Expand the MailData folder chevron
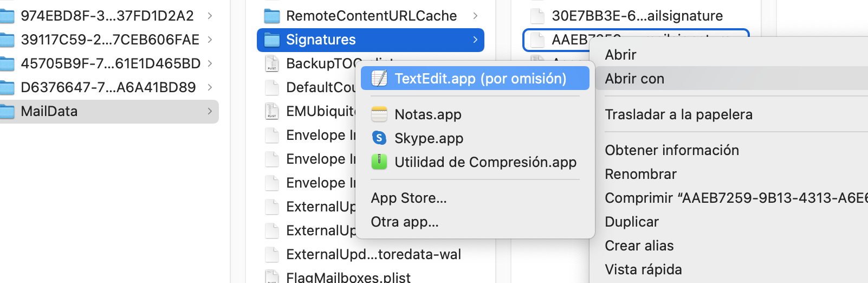Viewport: 868px width, 283px height. coord(210,112)
